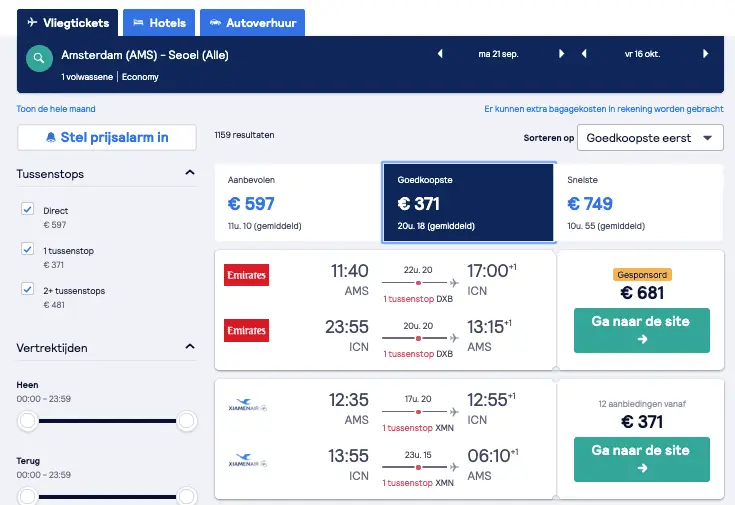Move return date back from vr 16 okt.
This screenshot has height=505, width=735.
click(x=584, y=54)
